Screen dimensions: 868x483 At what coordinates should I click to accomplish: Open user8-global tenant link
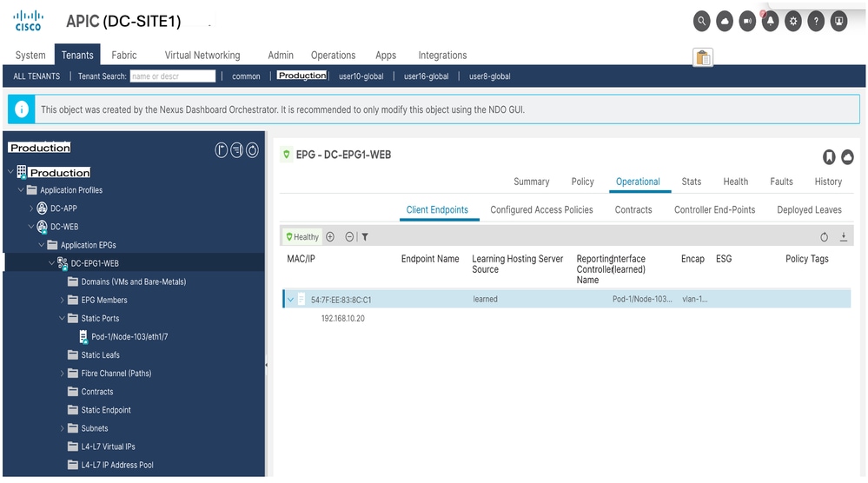pyautogui.click(x=490, y=76)
